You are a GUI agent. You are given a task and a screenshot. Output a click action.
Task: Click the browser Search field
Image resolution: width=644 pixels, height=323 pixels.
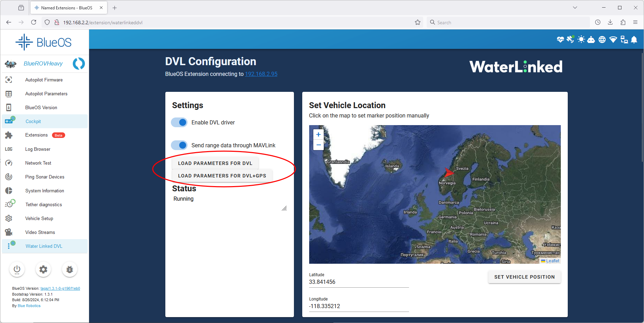point(508,22)
